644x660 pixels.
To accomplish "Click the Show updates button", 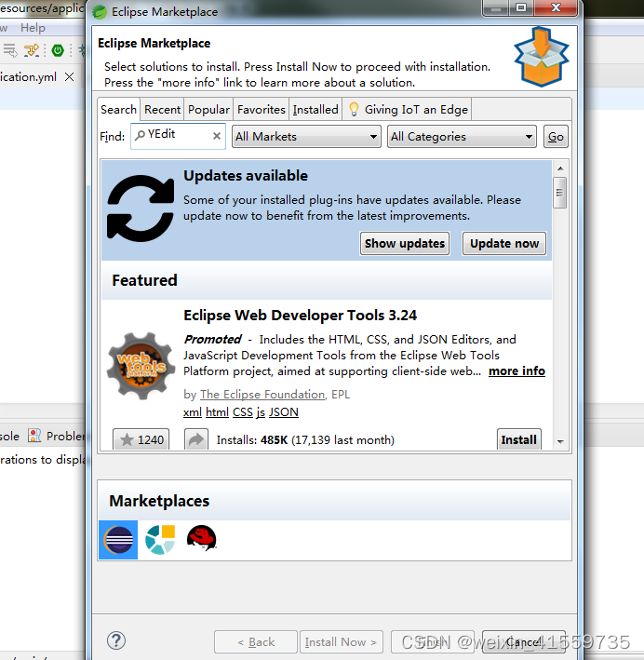I will coord(405,243).
